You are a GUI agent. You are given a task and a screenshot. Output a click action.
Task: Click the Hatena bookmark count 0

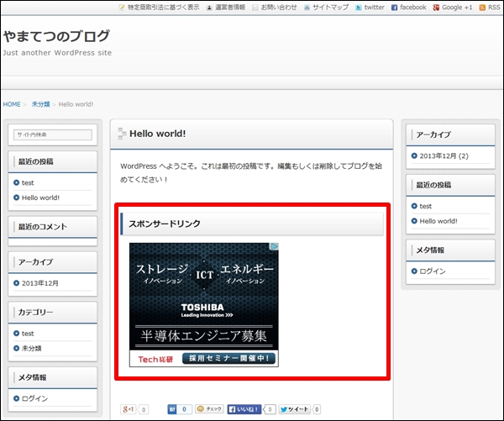(184, 409)
